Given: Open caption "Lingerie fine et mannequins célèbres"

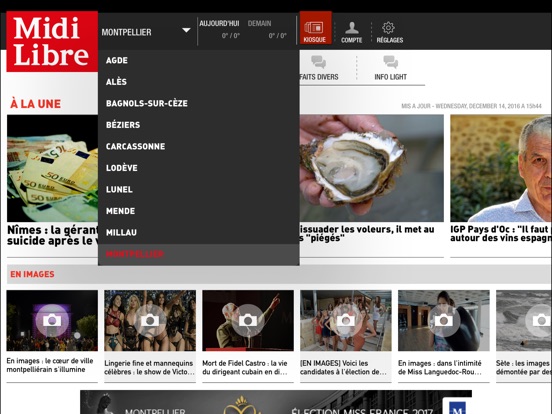Looking at the screenshot, I should click(x=149, y=367).
